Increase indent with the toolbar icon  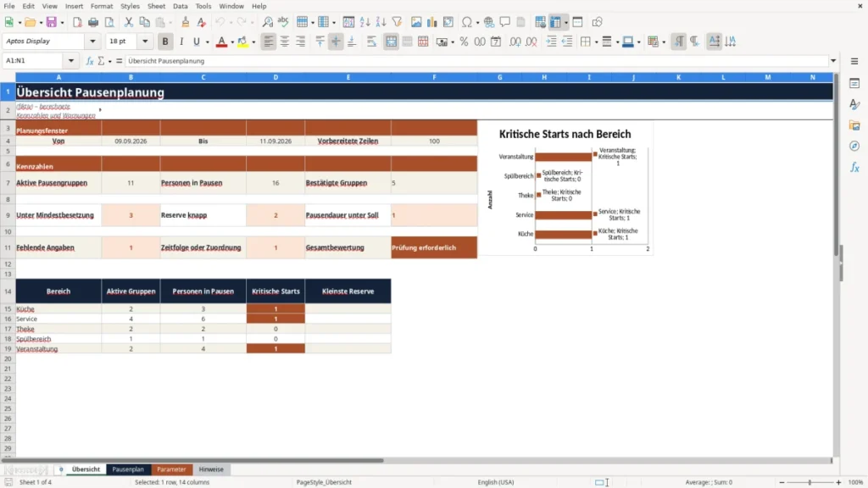(551, 42)
